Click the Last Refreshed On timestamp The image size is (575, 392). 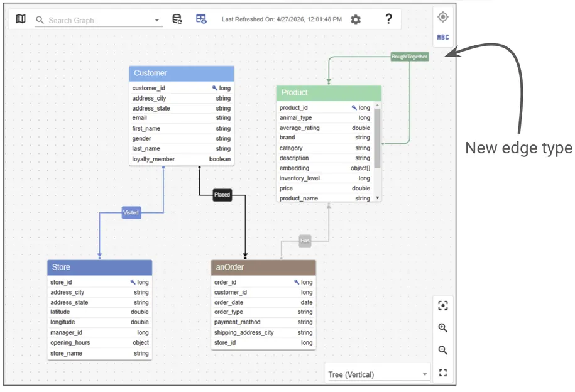tap(282, 19)
